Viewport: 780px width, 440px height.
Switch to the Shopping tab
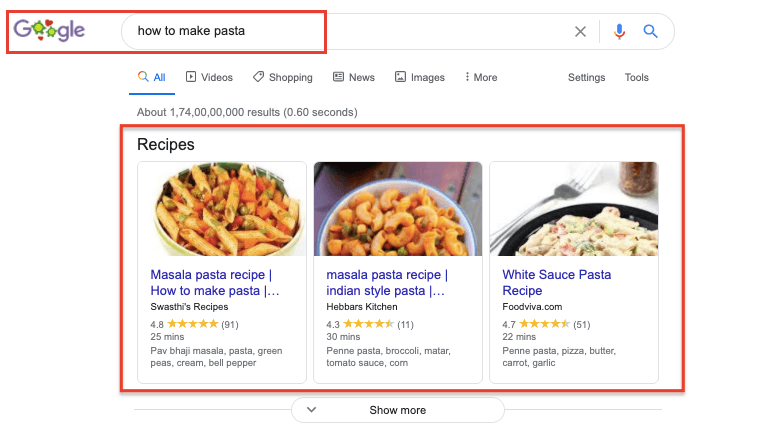point(282,77)
